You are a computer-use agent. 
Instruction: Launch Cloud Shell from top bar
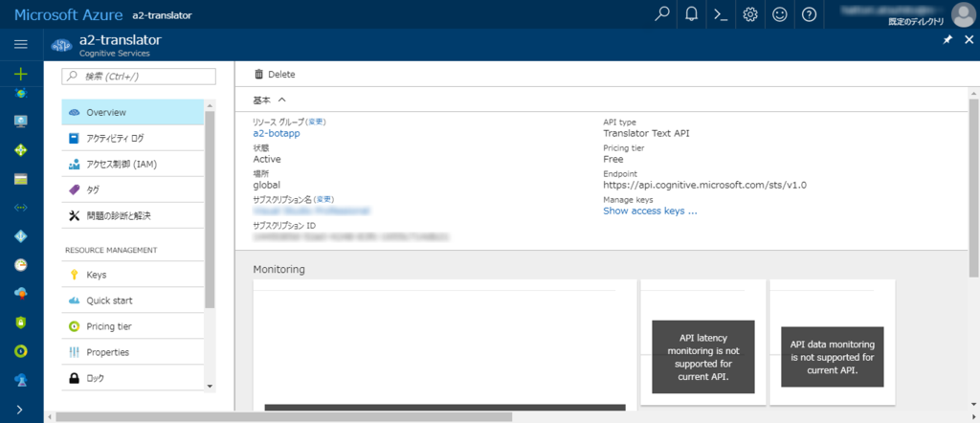coord(721,14)
